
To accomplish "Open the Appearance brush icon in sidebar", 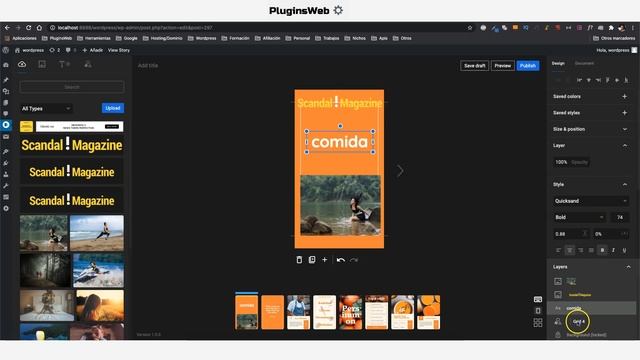I will [x=6, y=151].
